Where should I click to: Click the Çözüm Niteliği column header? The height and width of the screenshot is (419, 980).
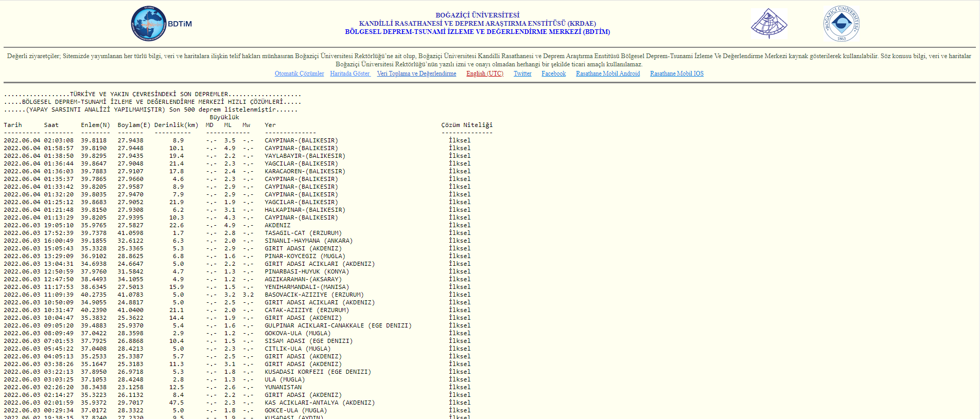pos(466,125)
